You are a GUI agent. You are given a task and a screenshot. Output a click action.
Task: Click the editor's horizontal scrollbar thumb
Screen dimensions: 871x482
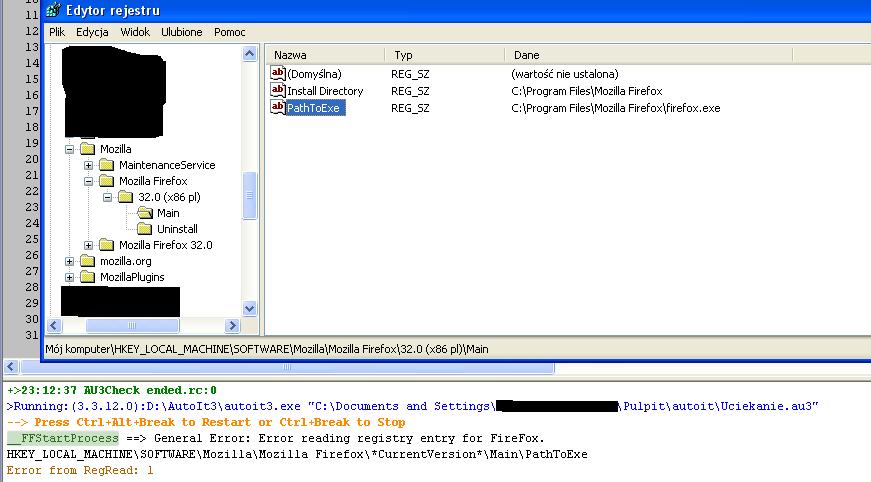coord(287,367)
